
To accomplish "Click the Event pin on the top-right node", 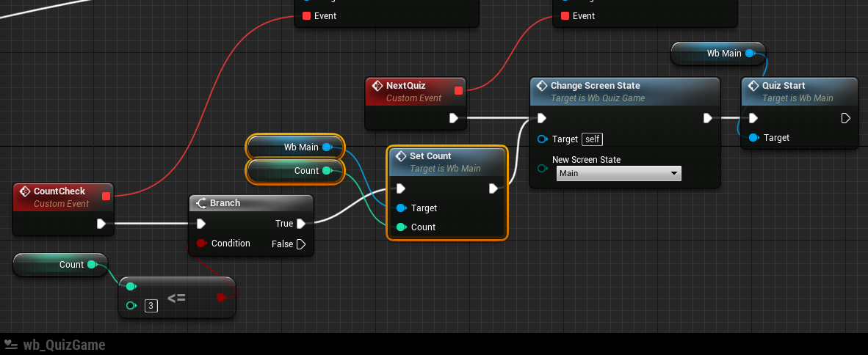I will coord(565,16).
